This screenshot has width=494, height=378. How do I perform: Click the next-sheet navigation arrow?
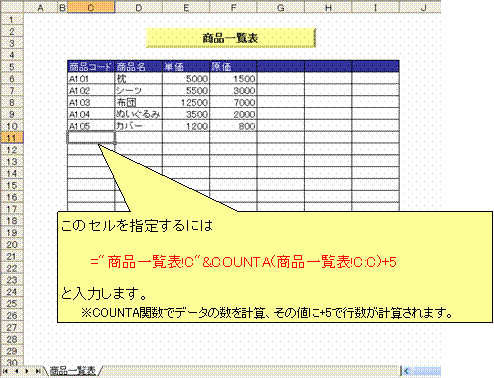(x=27, y=371)
